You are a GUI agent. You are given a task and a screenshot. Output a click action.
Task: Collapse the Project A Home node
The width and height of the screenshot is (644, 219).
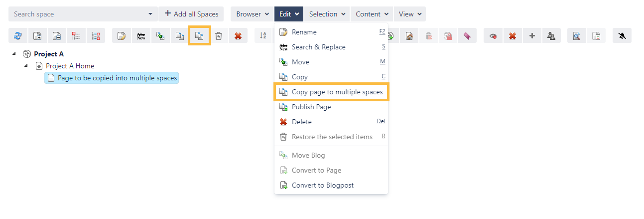pyautogui.click(x=26, y=66)
